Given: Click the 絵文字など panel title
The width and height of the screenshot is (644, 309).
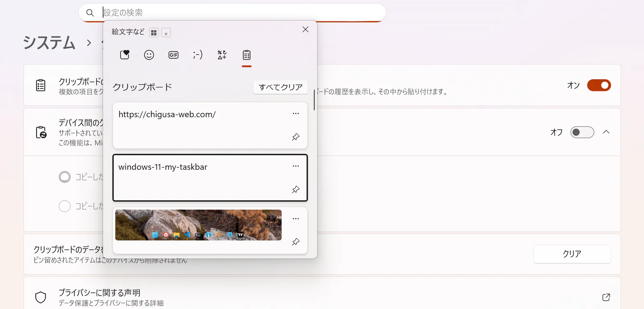Looking at the screenshot, I should click(x=128, y=32).
